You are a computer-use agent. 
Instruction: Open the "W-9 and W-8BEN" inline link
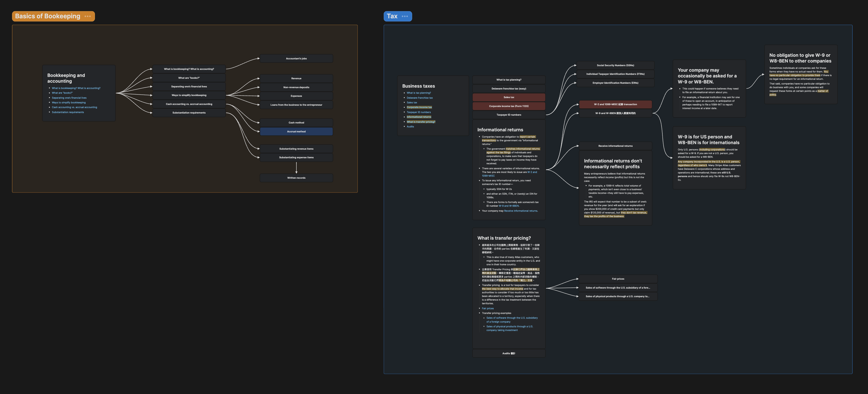pyautogui.click(x=509, y=206)
